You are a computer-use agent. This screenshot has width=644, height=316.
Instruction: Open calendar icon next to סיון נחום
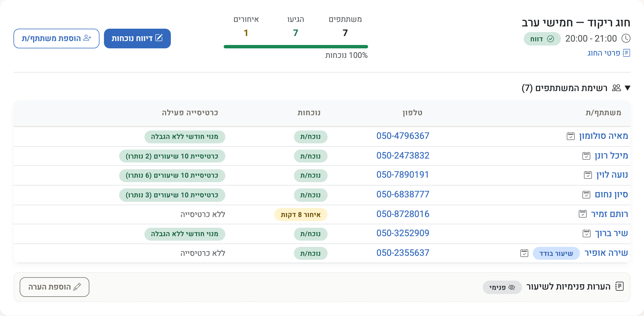pos(586,195)
